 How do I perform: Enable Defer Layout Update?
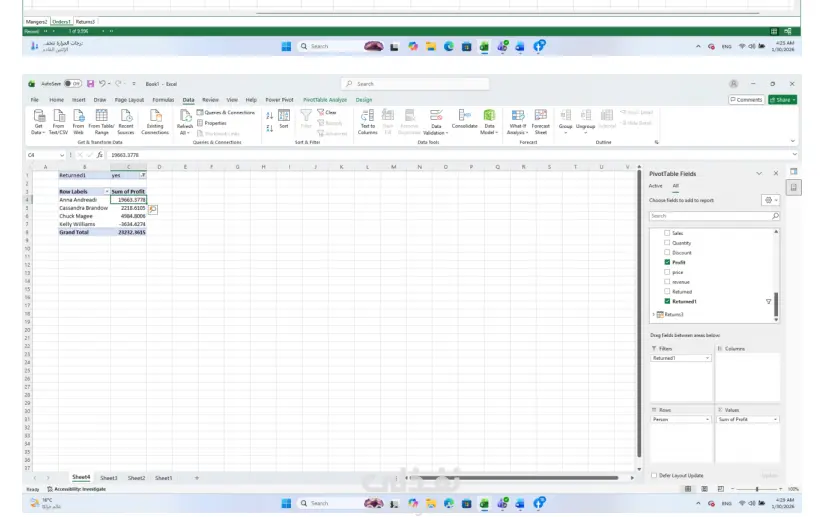click(654, 476)
